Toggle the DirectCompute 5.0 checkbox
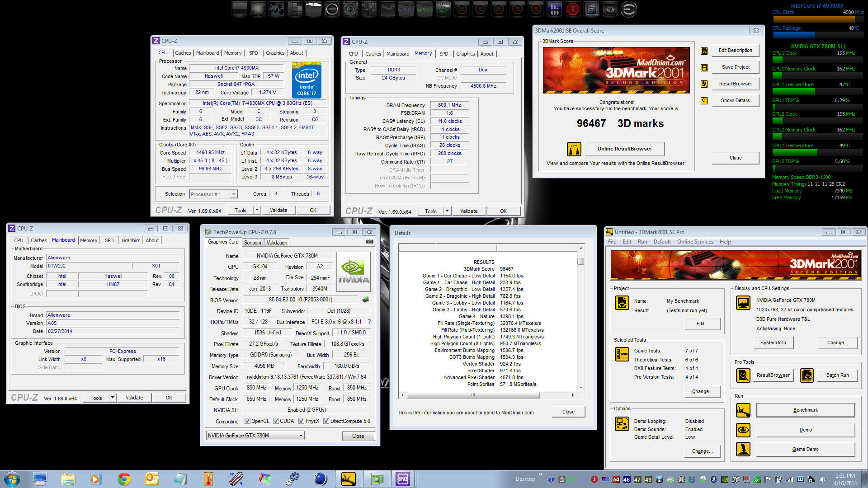This screenshot has width=868, height=488. 326,421
